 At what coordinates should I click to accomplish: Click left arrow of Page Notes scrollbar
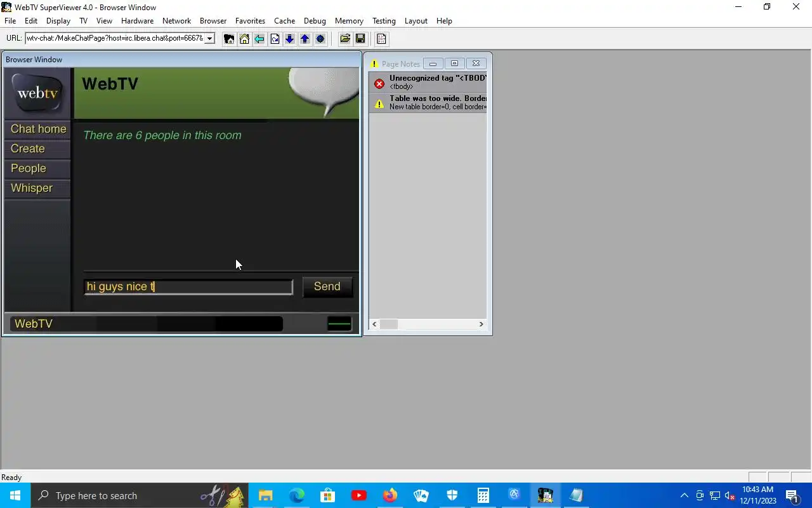pos(374,324)
